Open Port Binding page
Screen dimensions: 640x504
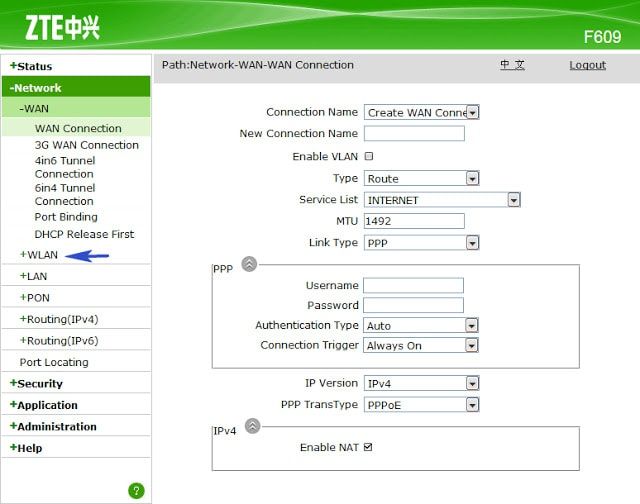click(66, 217)
